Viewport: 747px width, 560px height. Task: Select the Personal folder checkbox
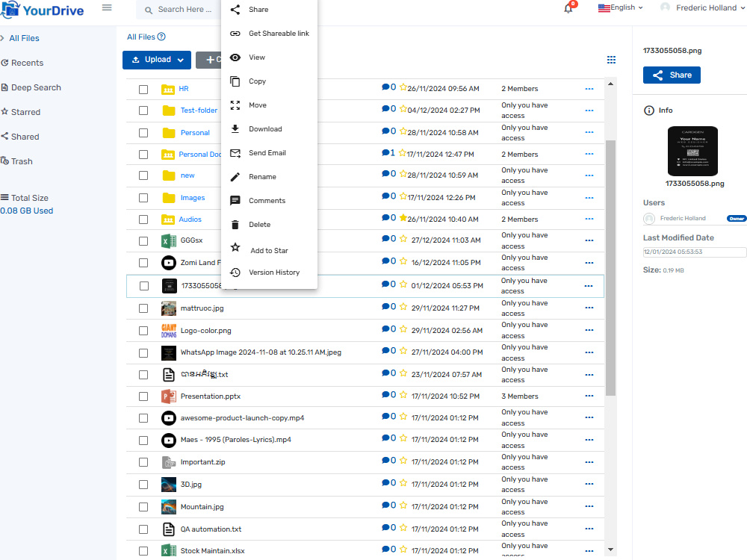coord(143,133)
